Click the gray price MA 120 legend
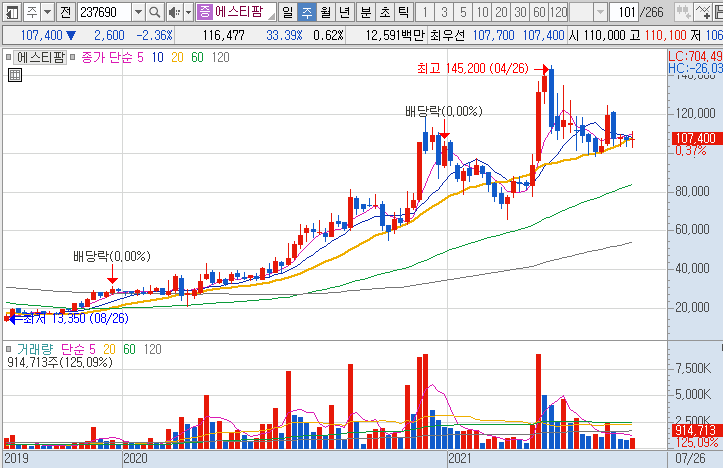The image size is (723, 468). [220, 58]
